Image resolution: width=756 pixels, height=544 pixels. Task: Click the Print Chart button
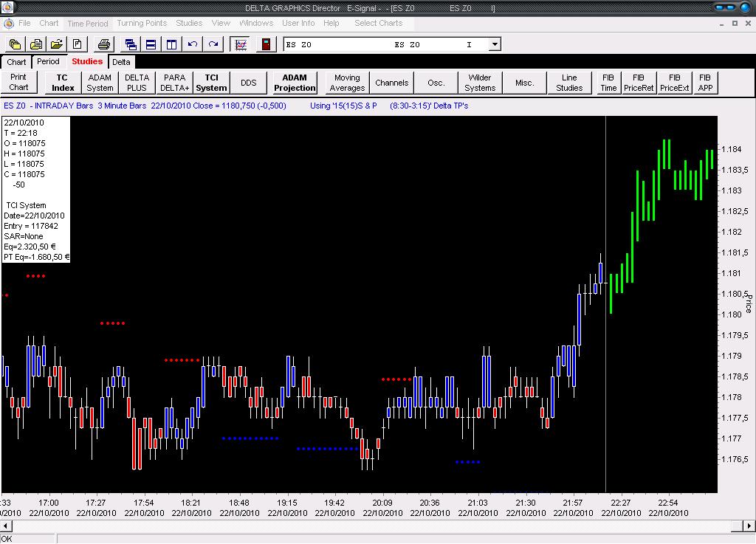[18, 83]
